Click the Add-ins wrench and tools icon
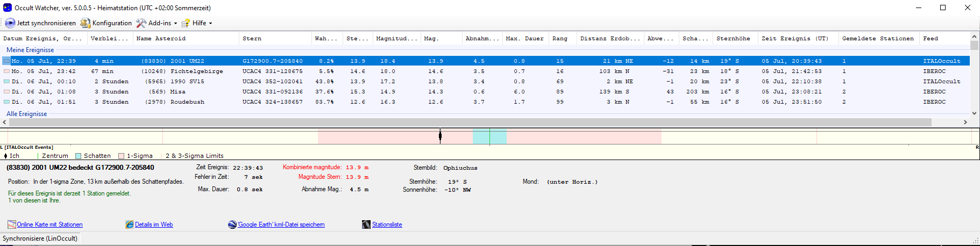Viewport: 980px width, 246px height. pos(141,23)
